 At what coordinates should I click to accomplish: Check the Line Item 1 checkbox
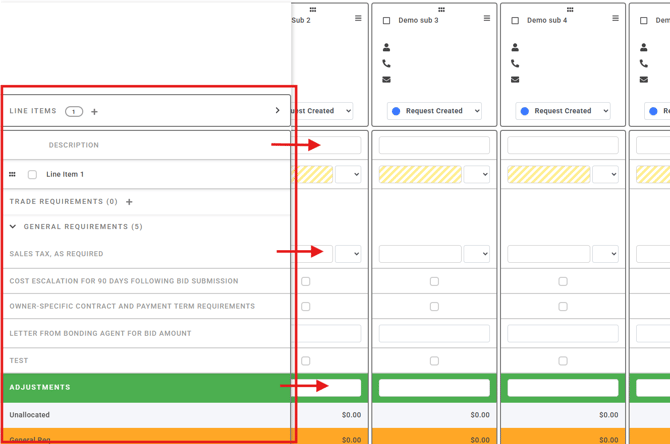[x=32, y=175]
